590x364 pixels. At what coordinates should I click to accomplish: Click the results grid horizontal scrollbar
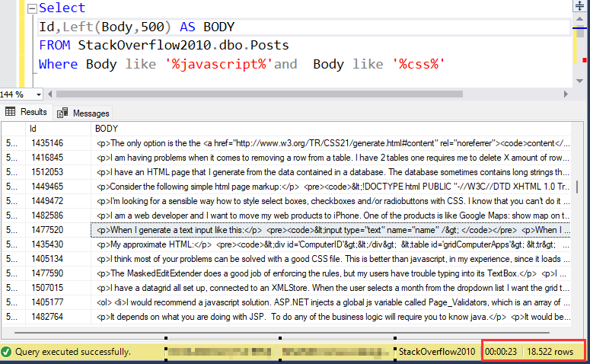coord(282,333)
